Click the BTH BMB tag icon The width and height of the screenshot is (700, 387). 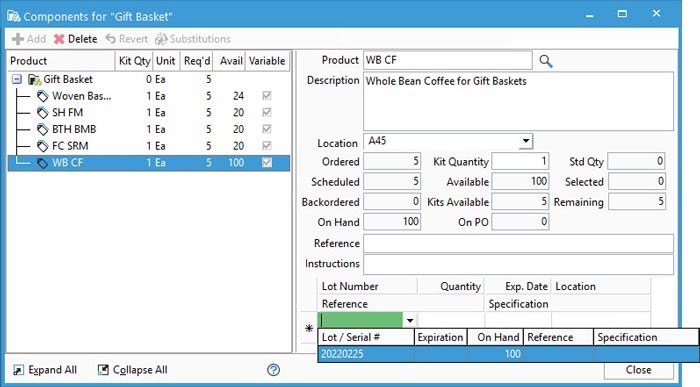click(x=42, y=129)
